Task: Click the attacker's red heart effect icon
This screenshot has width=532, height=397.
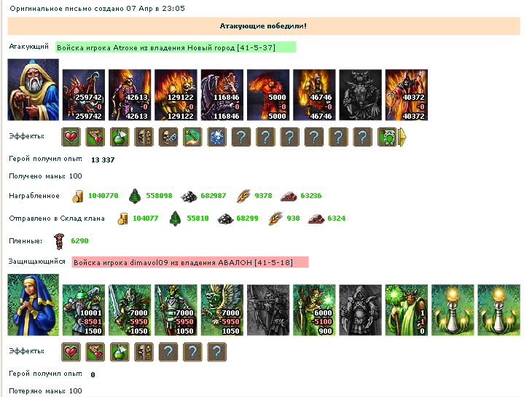Action: pos(71,137)
